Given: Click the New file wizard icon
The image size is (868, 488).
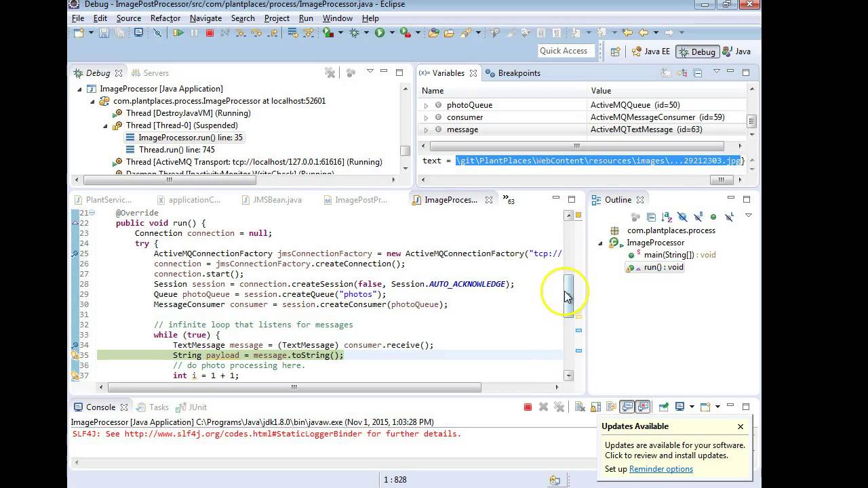Looking at the screenshot, I should click(x=79, y=33).
